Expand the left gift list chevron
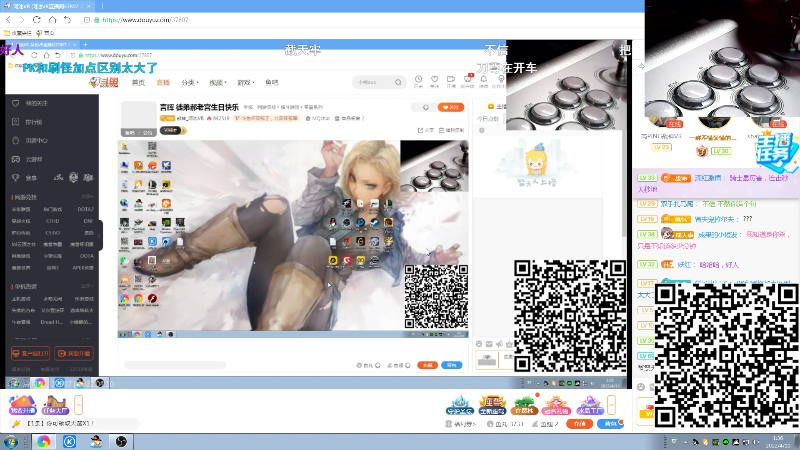 click(78, 405)
